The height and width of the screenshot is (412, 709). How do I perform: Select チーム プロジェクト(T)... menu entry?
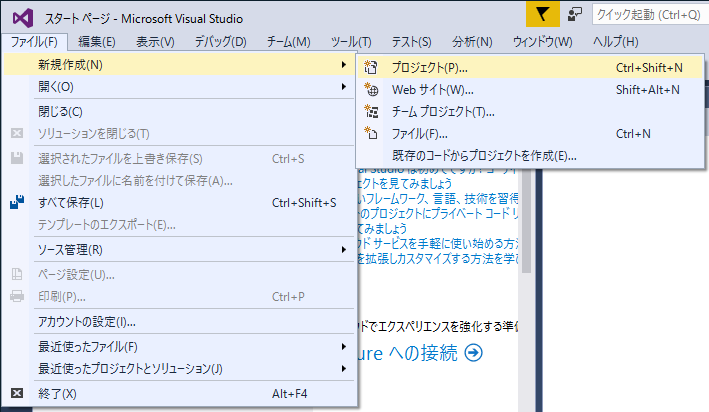tap(531, 111)
